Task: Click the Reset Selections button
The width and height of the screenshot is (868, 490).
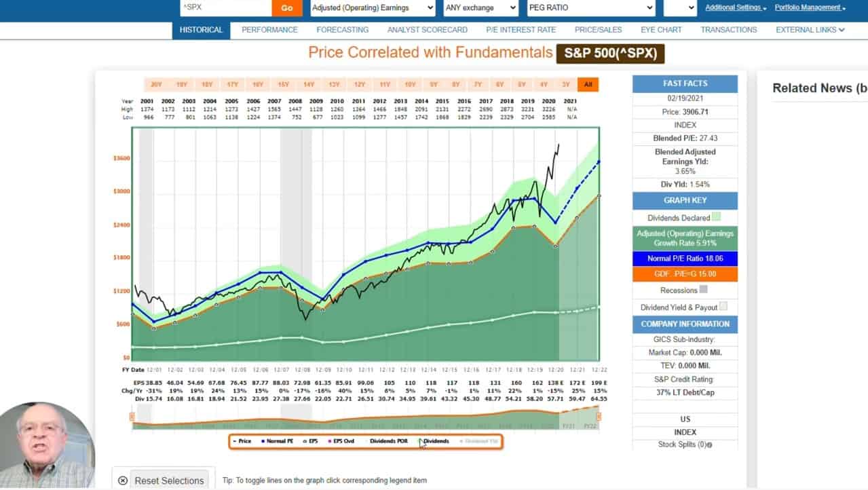Action: [x=169, y=480]
